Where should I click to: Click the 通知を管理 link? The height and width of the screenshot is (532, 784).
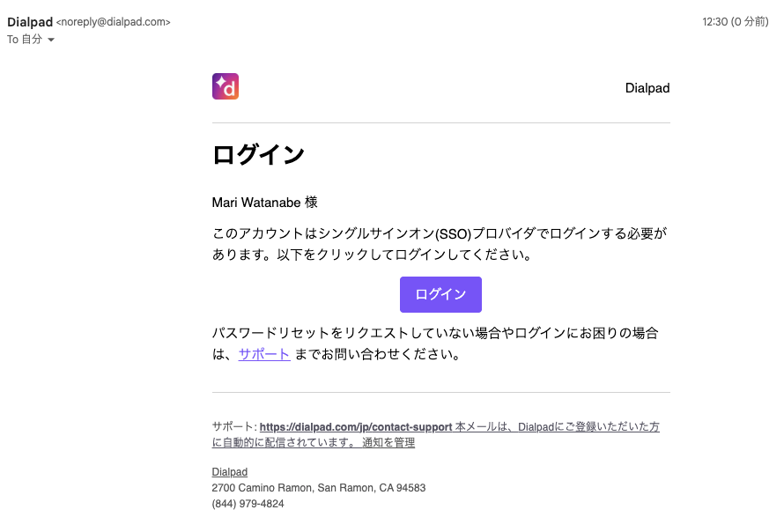click(388, 442)
